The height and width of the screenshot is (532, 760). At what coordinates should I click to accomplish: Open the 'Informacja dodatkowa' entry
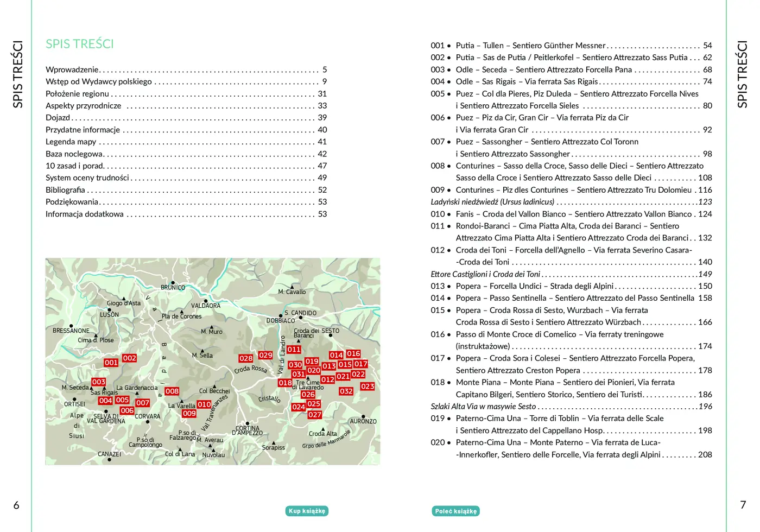tap(186, 214)
